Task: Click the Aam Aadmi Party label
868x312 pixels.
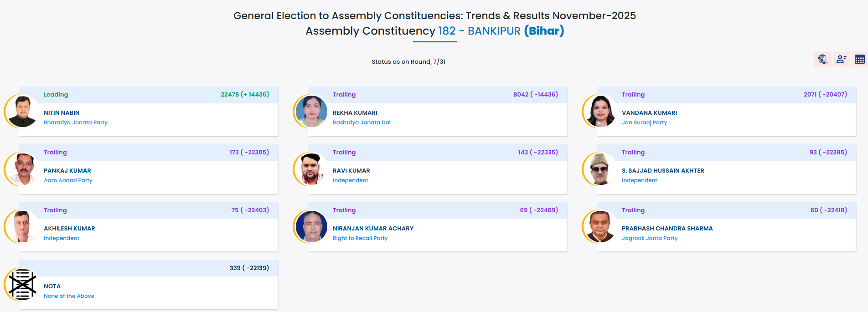Action: pos(68,180)
